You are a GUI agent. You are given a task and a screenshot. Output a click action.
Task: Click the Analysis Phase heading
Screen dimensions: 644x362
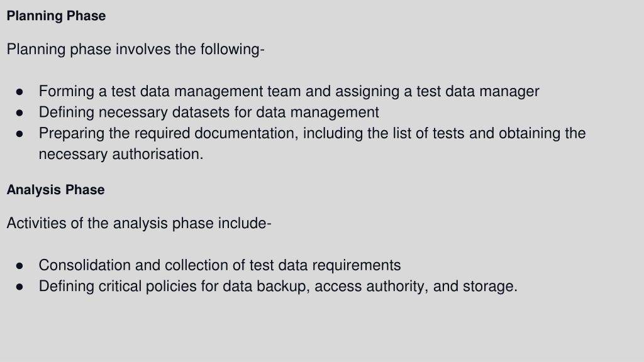[x=55, y=190]
